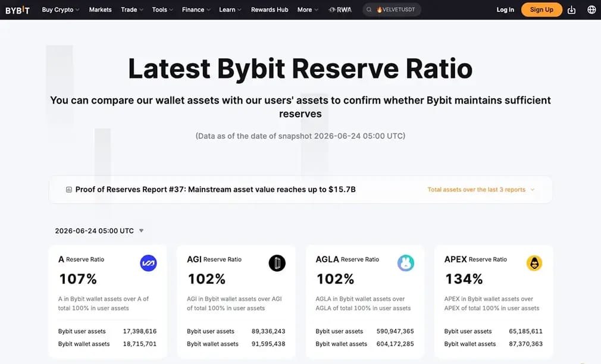Click the Log In link
Screen dimensions: 601x364
505,10
